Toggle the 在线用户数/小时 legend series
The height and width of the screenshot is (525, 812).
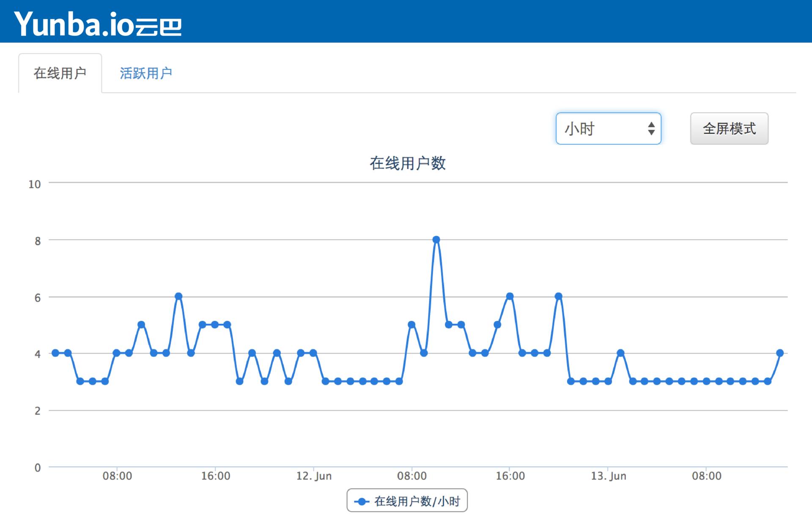tap(407, 501)
